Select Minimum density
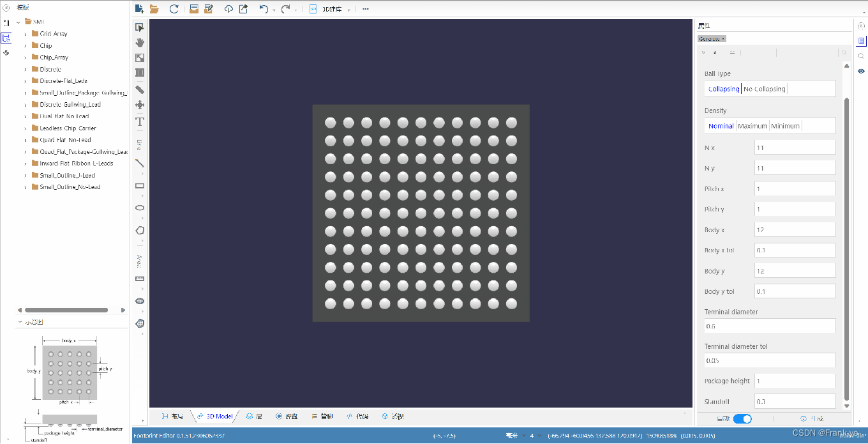This screenshot has height=444, width=868. coord(785,126)
